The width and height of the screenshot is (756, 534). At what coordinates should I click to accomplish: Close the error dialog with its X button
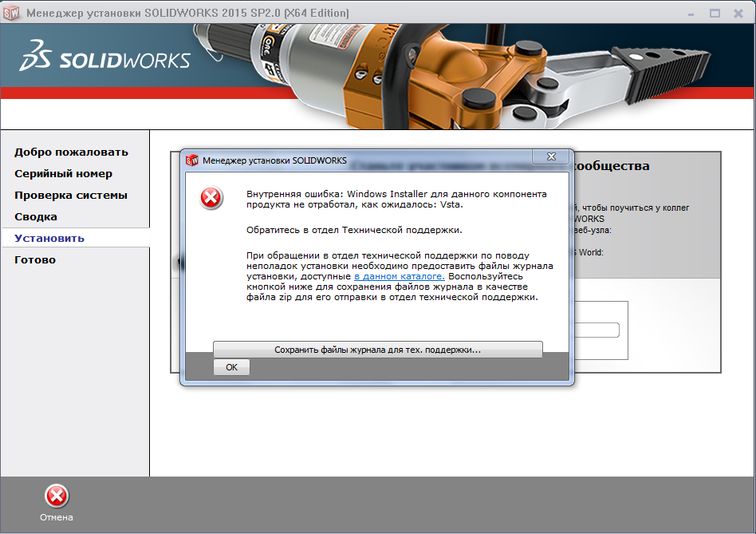[x=550, y=157]
